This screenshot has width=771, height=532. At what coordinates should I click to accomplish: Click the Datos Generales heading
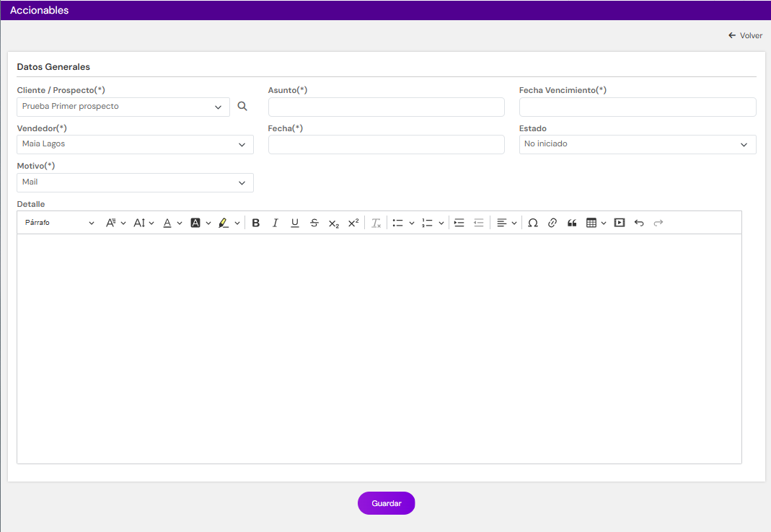[53, 67]
